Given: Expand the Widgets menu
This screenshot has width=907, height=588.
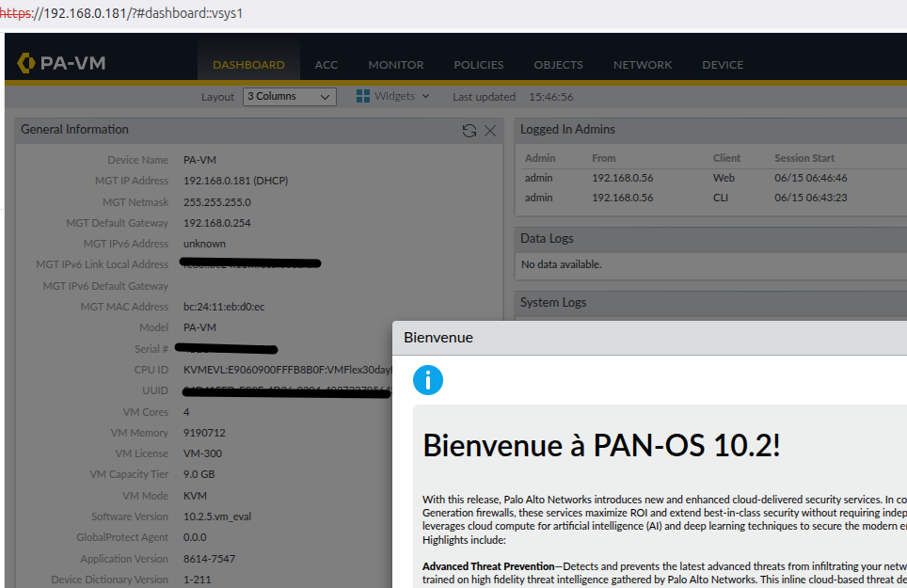Looking at the screenshot, I should 402,96.
